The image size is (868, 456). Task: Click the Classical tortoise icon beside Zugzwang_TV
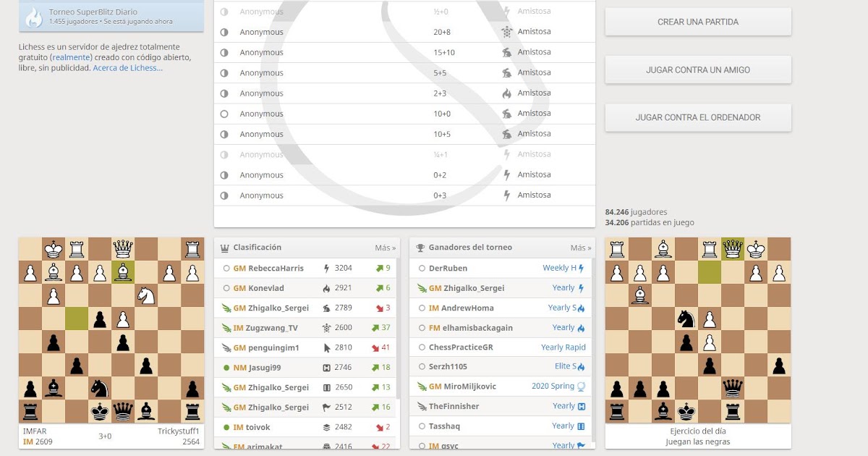click(326, 327)
